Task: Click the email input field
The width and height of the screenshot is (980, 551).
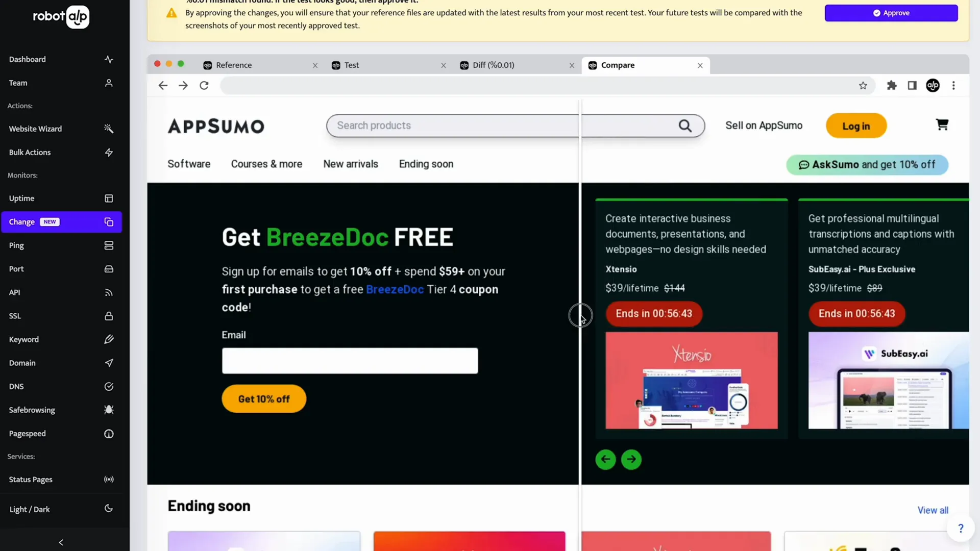Action: coord(349,360)
